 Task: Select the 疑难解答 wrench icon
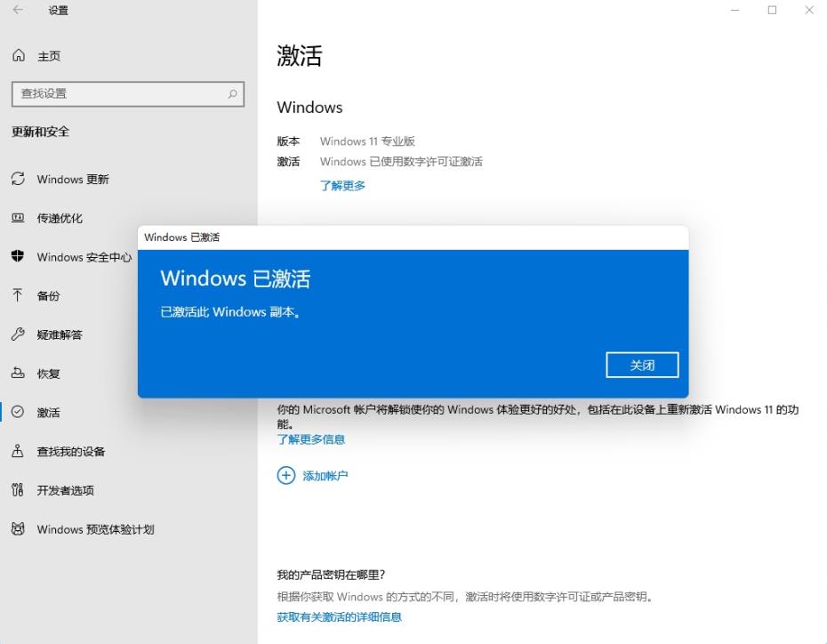[x=17, y=334]
